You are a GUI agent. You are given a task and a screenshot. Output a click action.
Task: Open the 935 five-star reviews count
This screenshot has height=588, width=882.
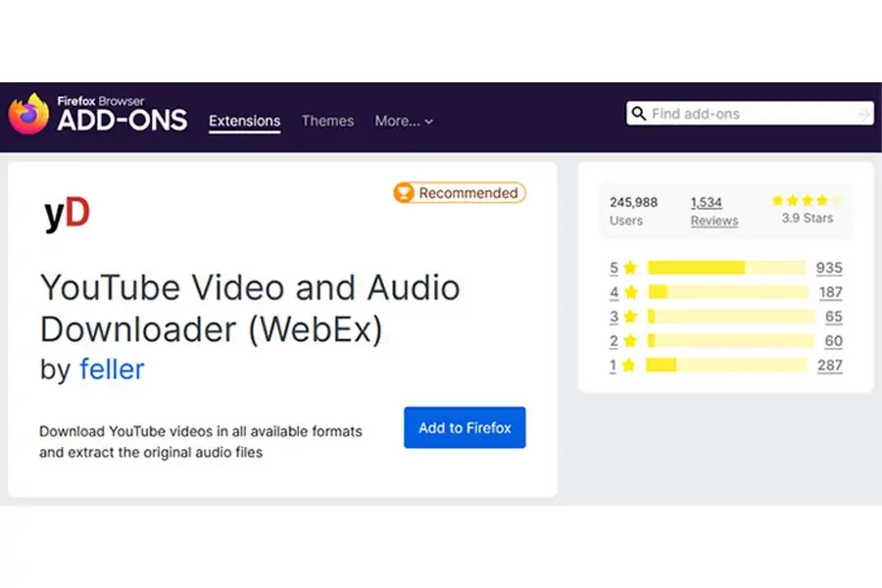(828, 268)
